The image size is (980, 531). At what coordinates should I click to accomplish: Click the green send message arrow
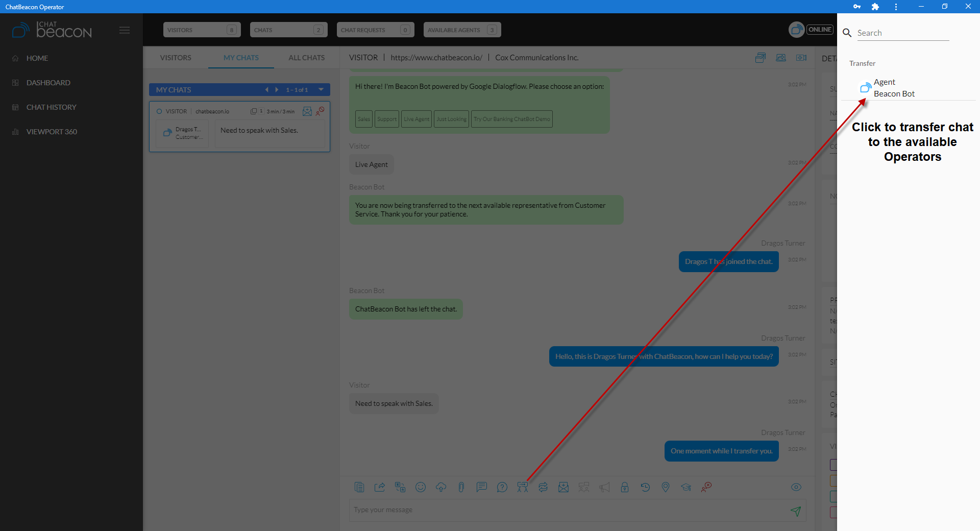click(796, 511)
